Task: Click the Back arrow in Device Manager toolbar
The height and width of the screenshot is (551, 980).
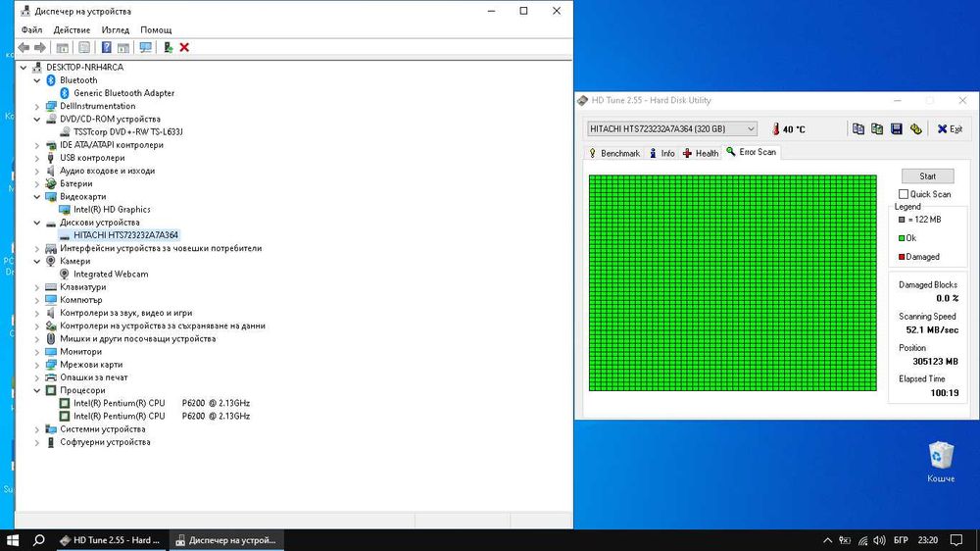Action: 24,47
